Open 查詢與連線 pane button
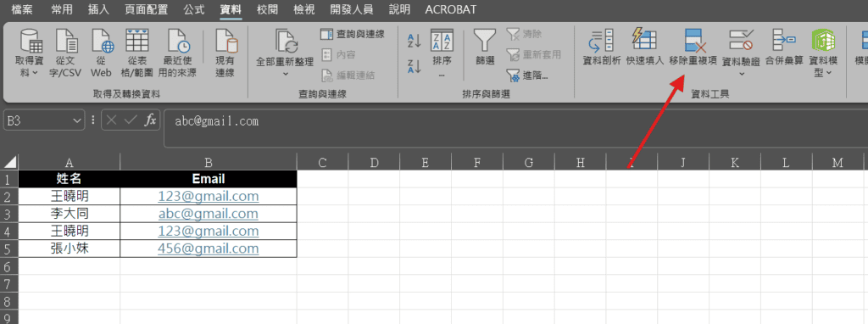The image size is (868, 324). (x=353, y=34)
